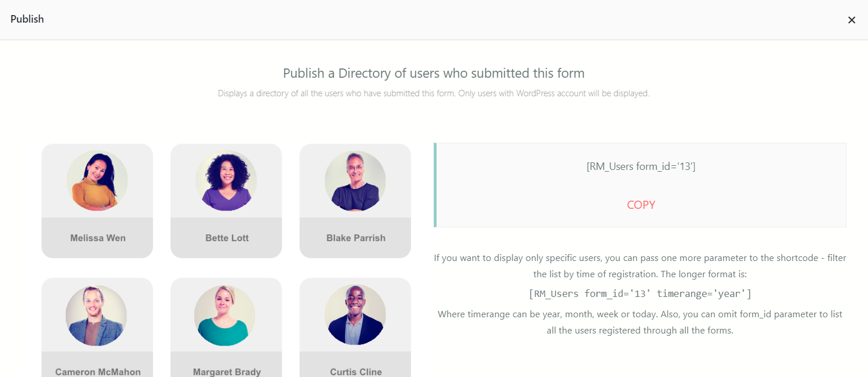Click the Publish dialog title
This screenshot has height=377, width=868.
coord(27,19)
